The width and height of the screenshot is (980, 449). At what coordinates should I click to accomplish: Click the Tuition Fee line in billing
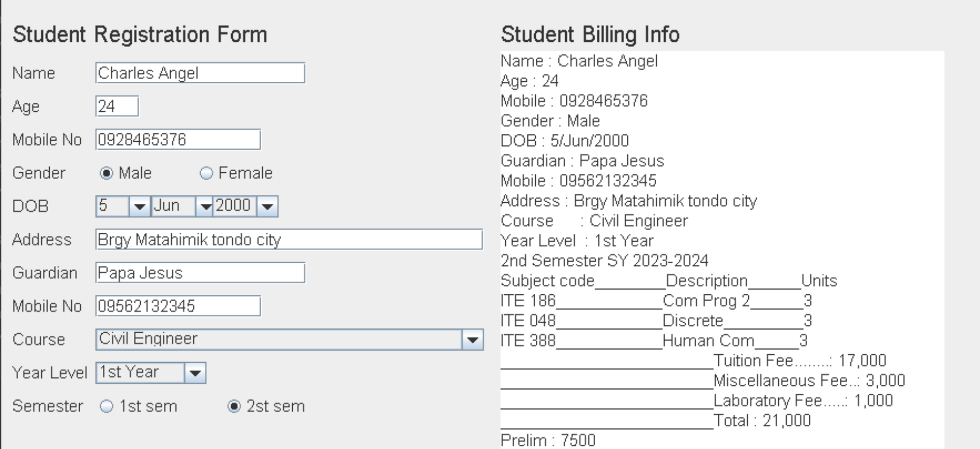(693, 361)
